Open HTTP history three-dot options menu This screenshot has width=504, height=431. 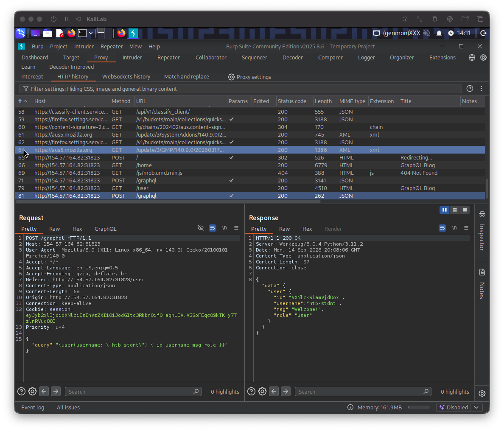tap(481, 88)
